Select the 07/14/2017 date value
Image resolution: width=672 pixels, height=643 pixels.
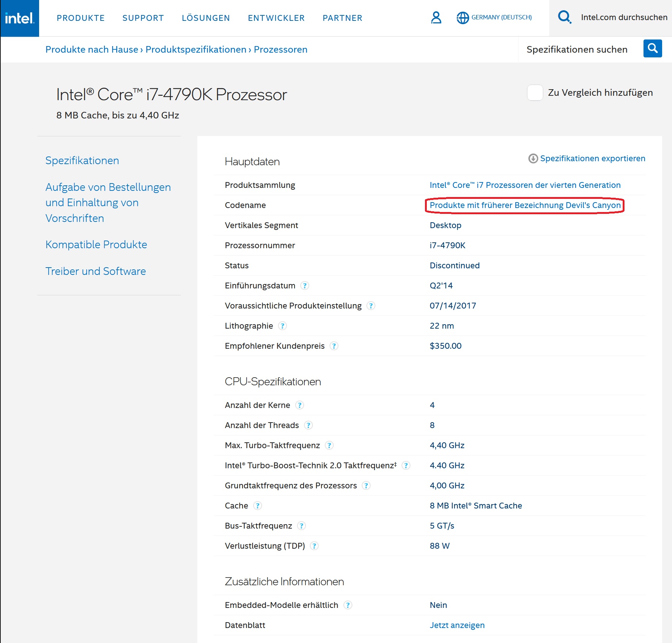453,306
